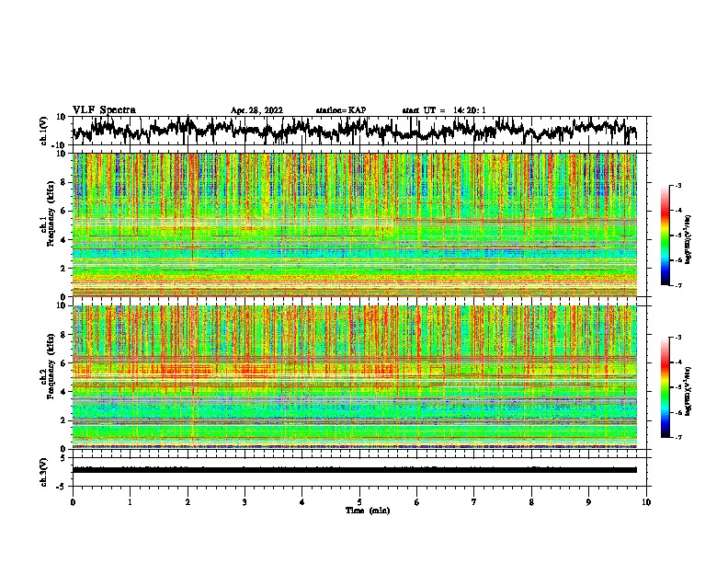Click time axis tick label "2"
The width and height of the screenshot is (728, 563).
pyautogui.click(x=188, y=502)
